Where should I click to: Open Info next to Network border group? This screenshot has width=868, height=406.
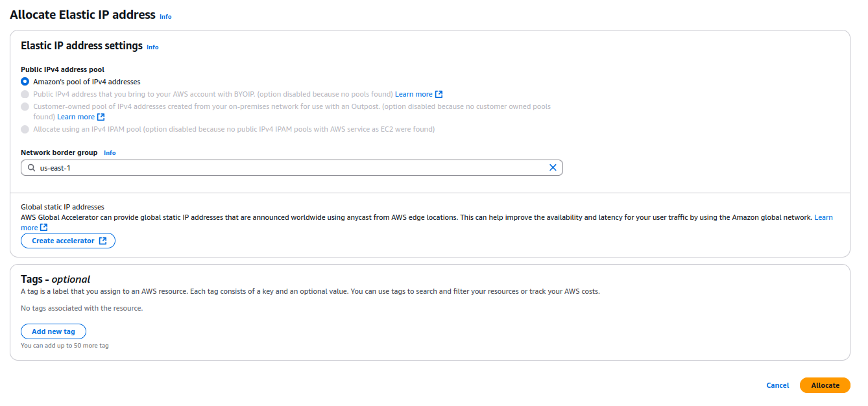point(110,153)
